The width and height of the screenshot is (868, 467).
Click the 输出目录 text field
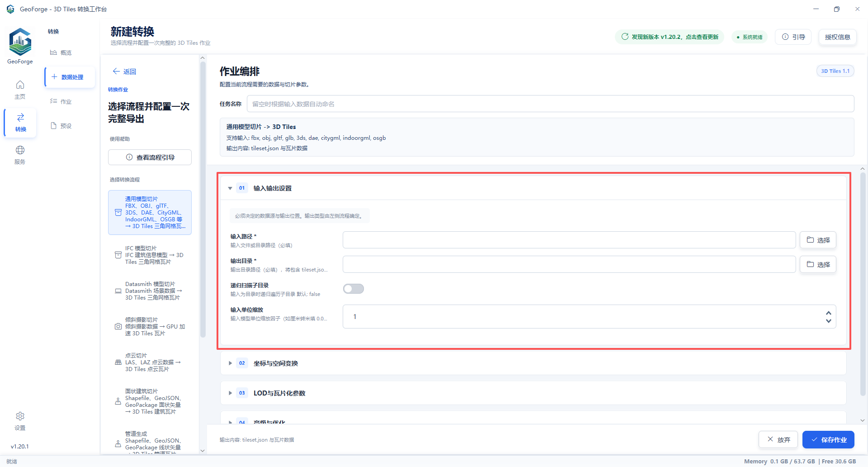pyautogui.click(x=569, y=264)
